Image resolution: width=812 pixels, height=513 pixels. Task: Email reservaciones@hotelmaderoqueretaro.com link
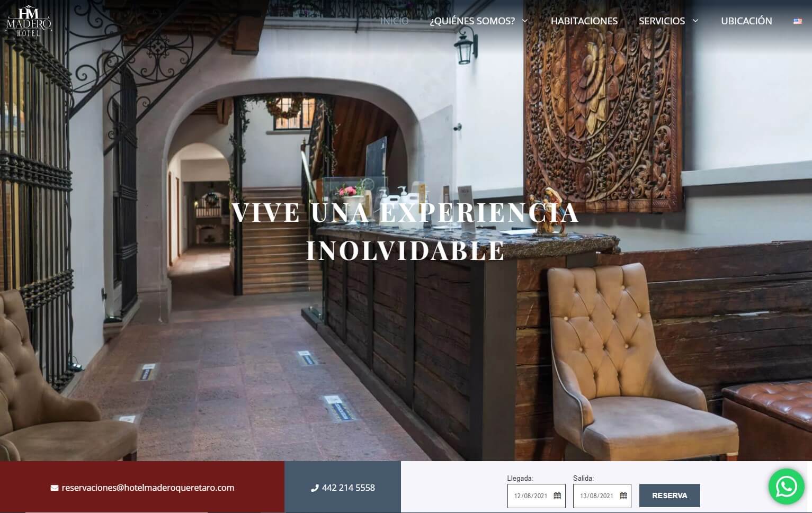point(148,488)
